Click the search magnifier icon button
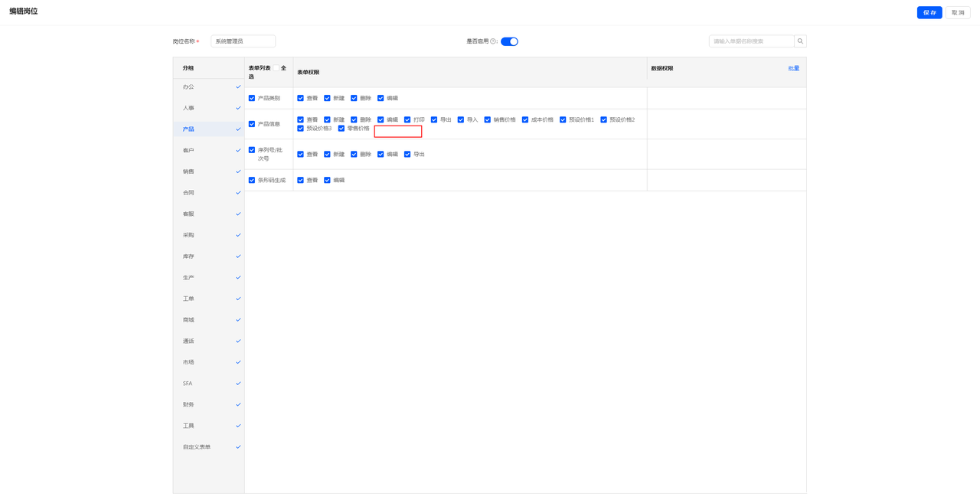The width and height of the screenshot is (980, 503). pos(800,41)
